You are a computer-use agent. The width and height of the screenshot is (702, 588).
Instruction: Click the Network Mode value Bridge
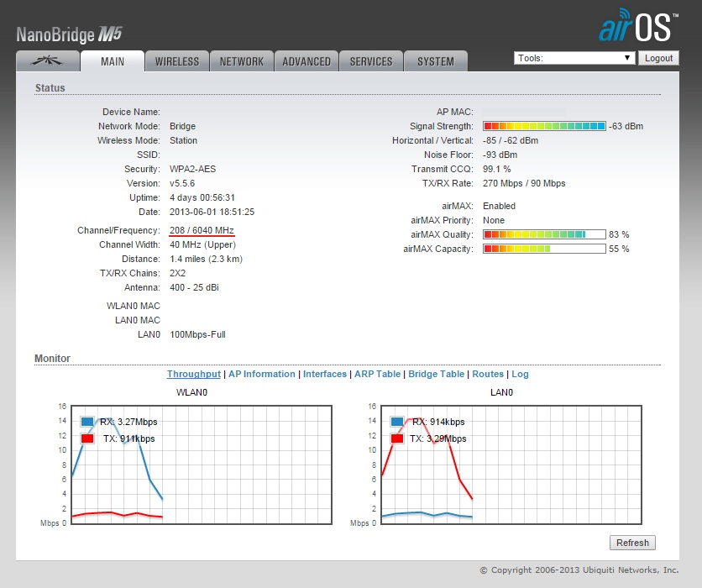183,126
